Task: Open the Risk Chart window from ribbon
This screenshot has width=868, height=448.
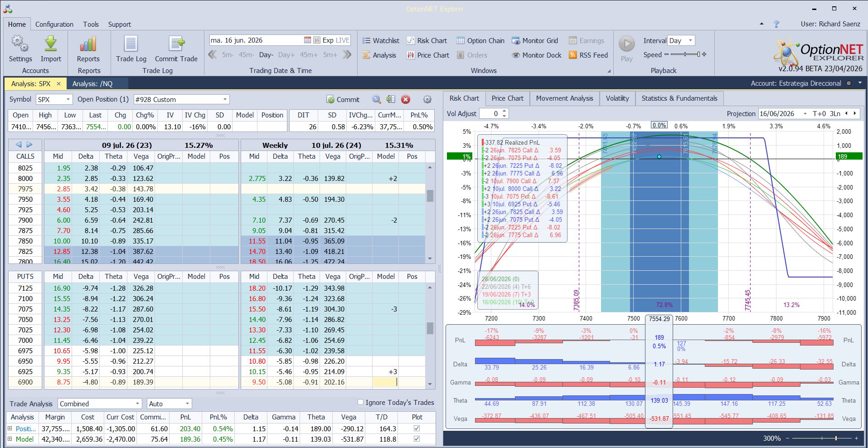Action: click(427, 41)
